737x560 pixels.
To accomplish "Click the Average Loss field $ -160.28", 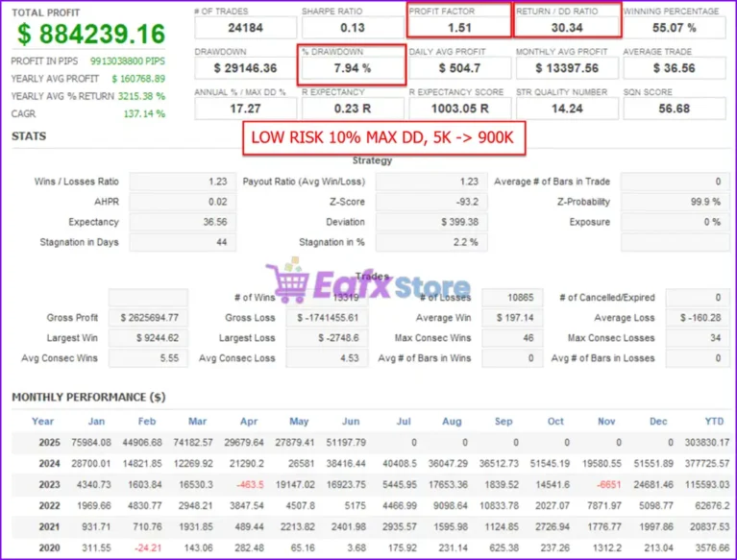I will tap(698, 318).
